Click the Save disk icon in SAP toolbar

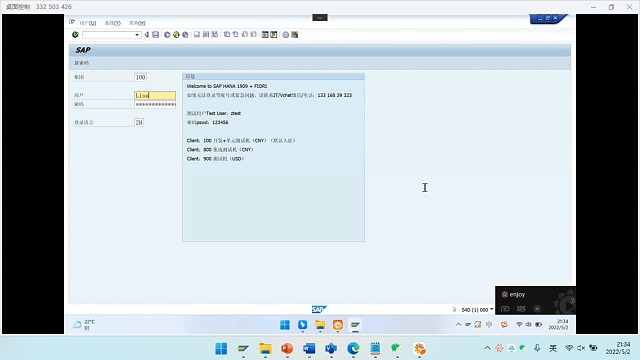pyautogui.click(x=156, y=35)
